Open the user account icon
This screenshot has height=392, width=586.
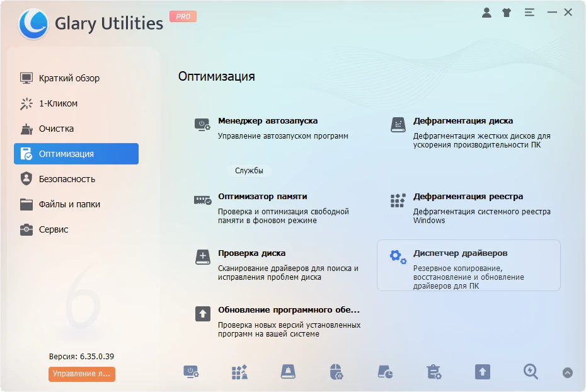pos(486,13)
